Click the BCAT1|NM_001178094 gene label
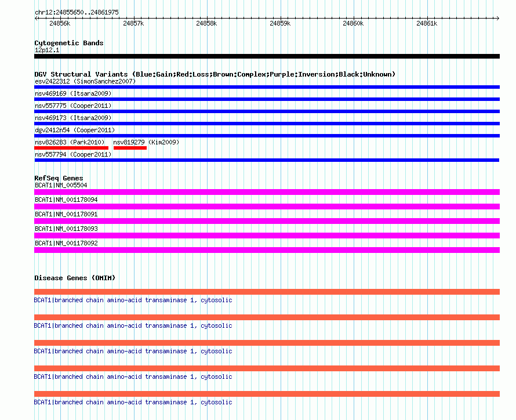The height and width of the screenshot is (420, 516). 66,200
